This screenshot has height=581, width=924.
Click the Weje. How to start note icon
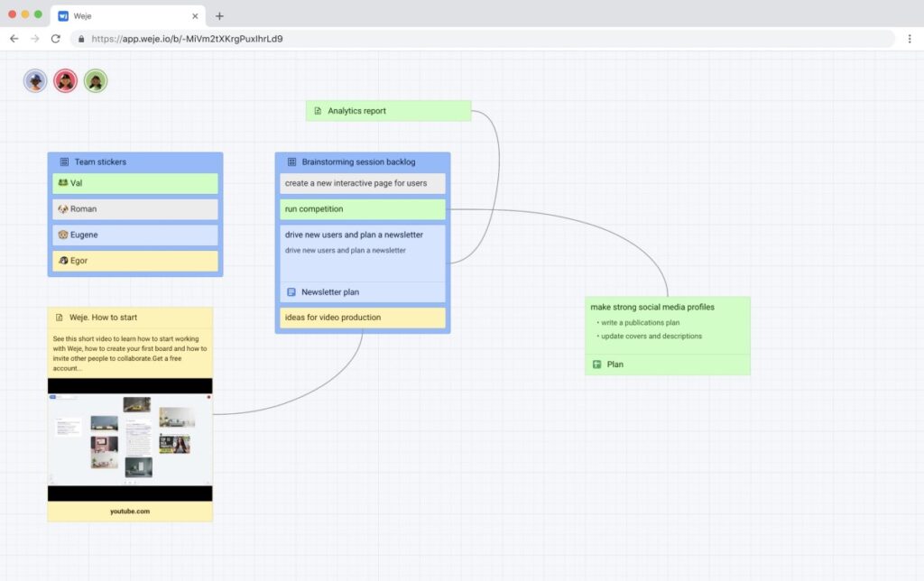click(x=60, y=318)
